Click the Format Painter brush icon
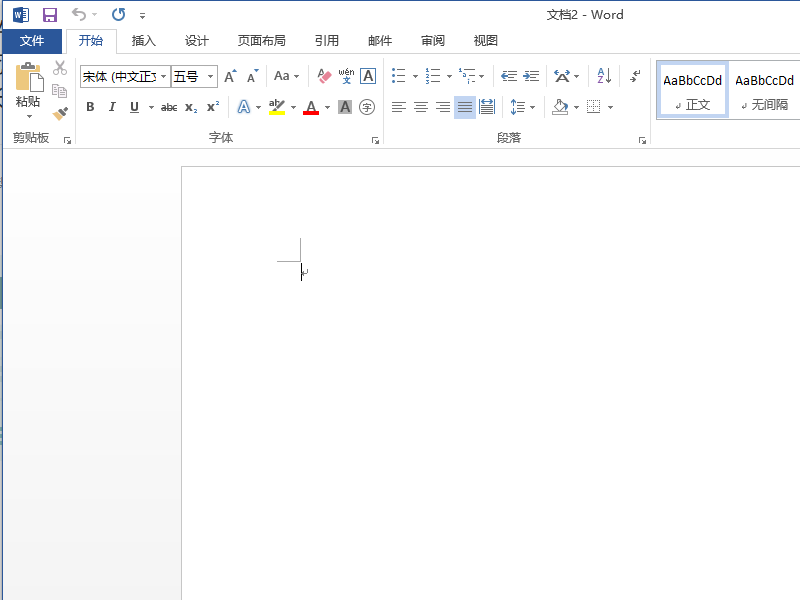Viewport: 800px width, 600px height. point(60,113)
